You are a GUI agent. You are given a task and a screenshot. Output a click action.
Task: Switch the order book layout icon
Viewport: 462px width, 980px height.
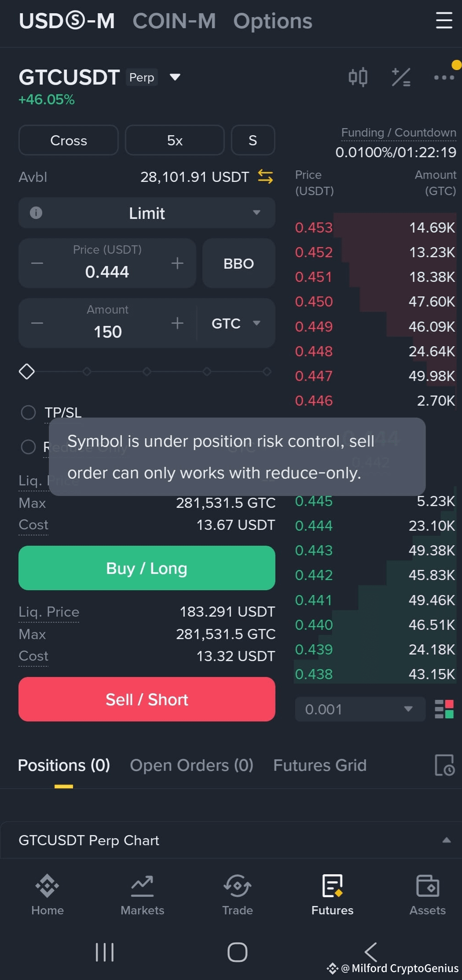(444, 709)
